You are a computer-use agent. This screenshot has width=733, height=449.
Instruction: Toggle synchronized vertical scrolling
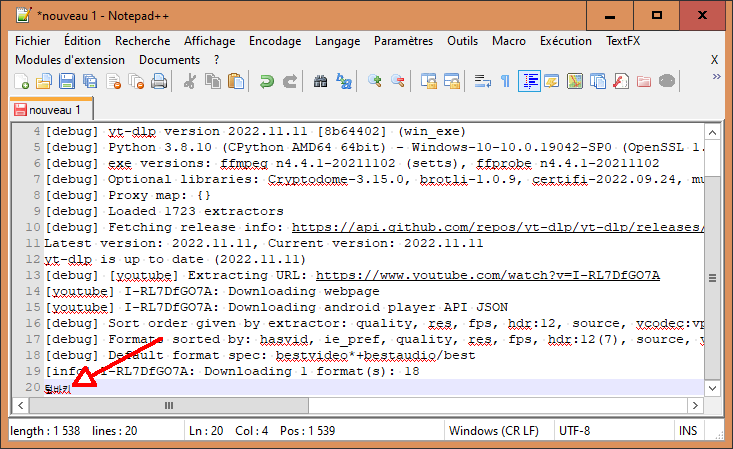click(428, 81)
